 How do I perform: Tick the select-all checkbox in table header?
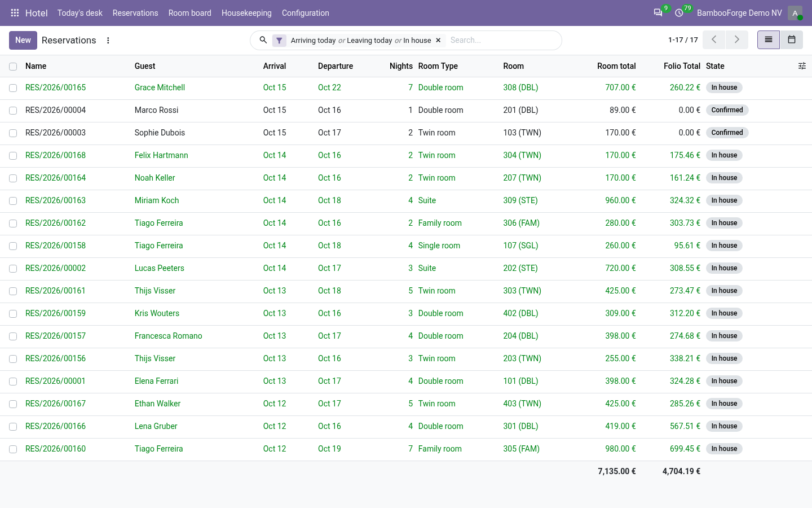click(x=13, y=67)
